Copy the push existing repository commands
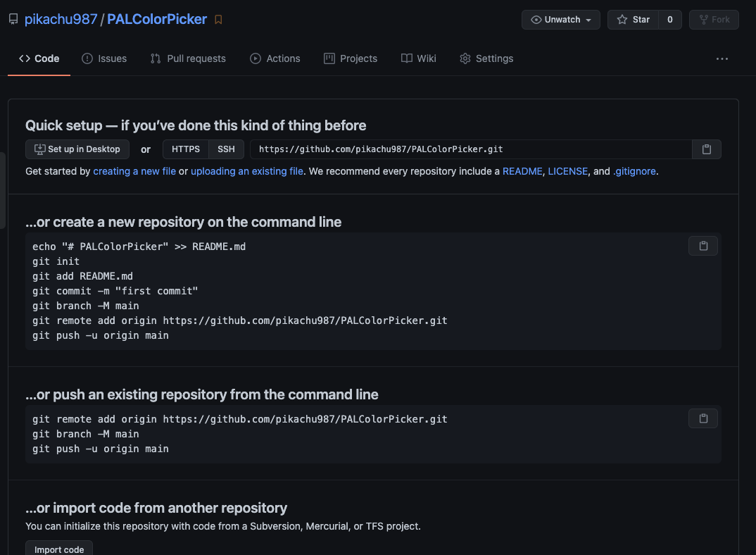The image size is (756, 555). click(703, 418)
